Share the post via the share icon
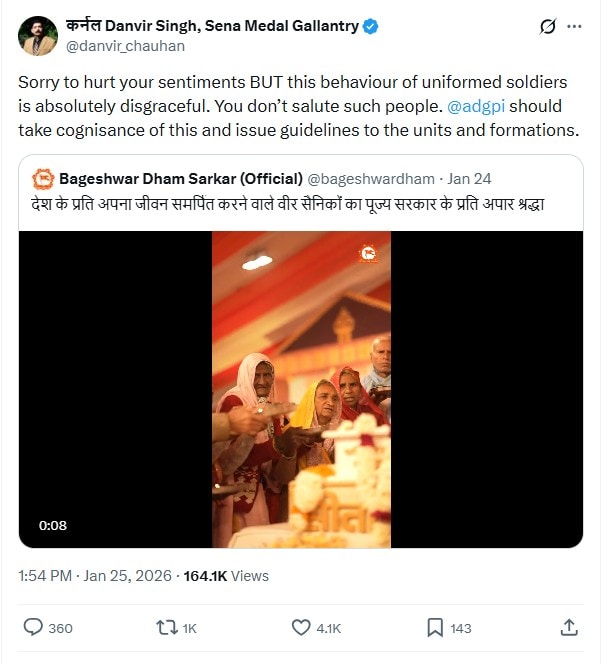This screenshot has height=664, width=613. point(569,627)
